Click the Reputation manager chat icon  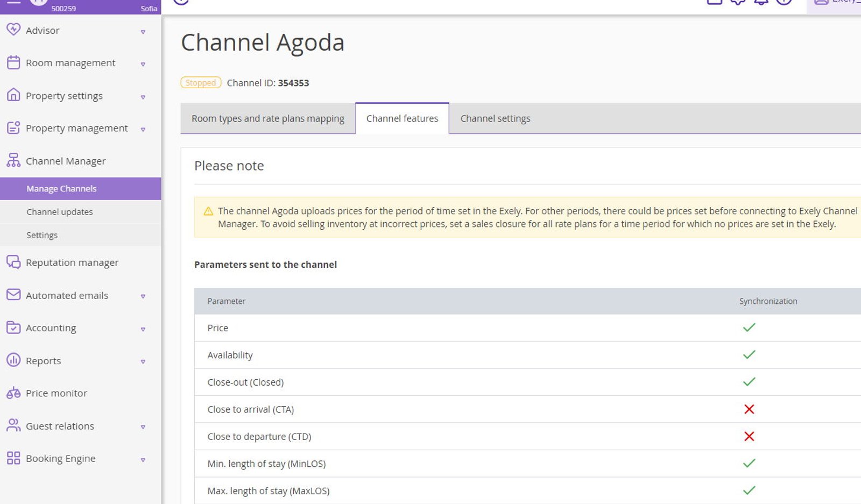click(x=13, y=262)
